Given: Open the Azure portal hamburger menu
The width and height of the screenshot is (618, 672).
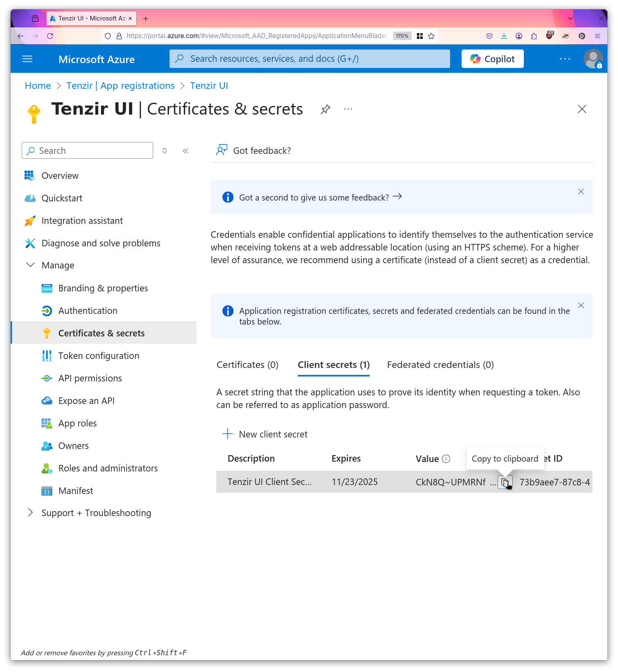Looking at the screenshot, I should (x=27, y=59).
